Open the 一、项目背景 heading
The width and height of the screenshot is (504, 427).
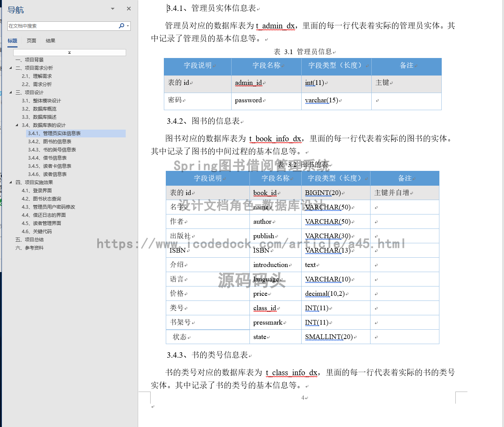(x=30, y=60)
